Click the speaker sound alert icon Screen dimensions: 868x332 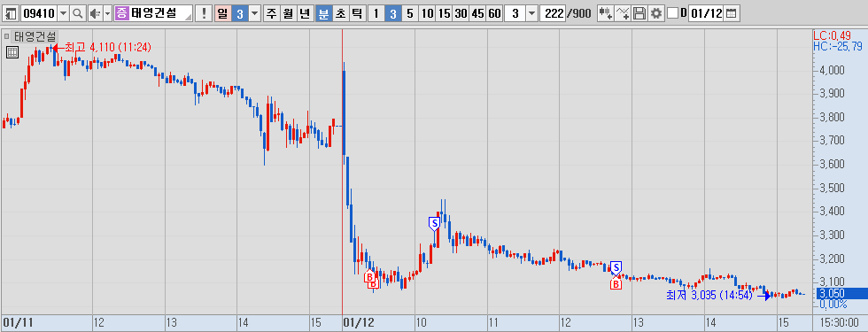click(x=95, y=14)
